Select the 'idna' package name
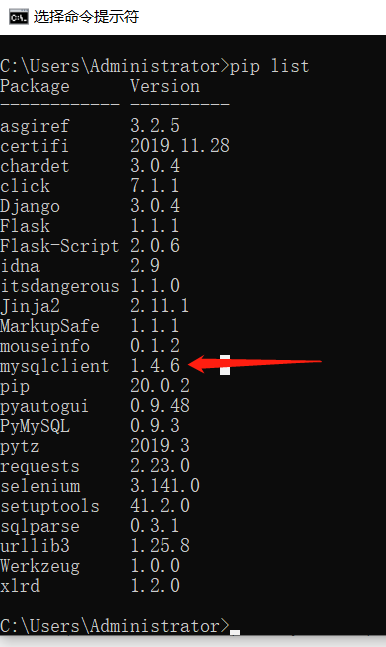The image size is (386, 647). (20, 266)
